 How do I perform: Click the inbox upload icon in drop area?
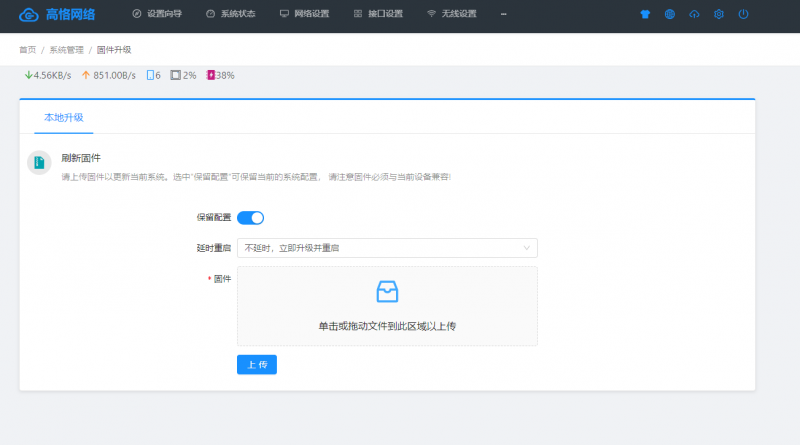click(387, 291)
